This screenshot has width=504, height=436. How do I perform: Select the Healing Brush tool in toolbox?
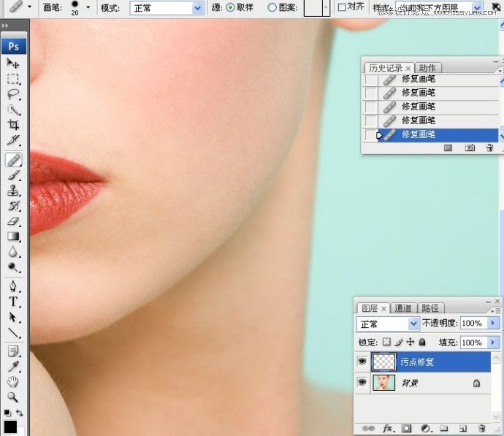pos(13,160)
